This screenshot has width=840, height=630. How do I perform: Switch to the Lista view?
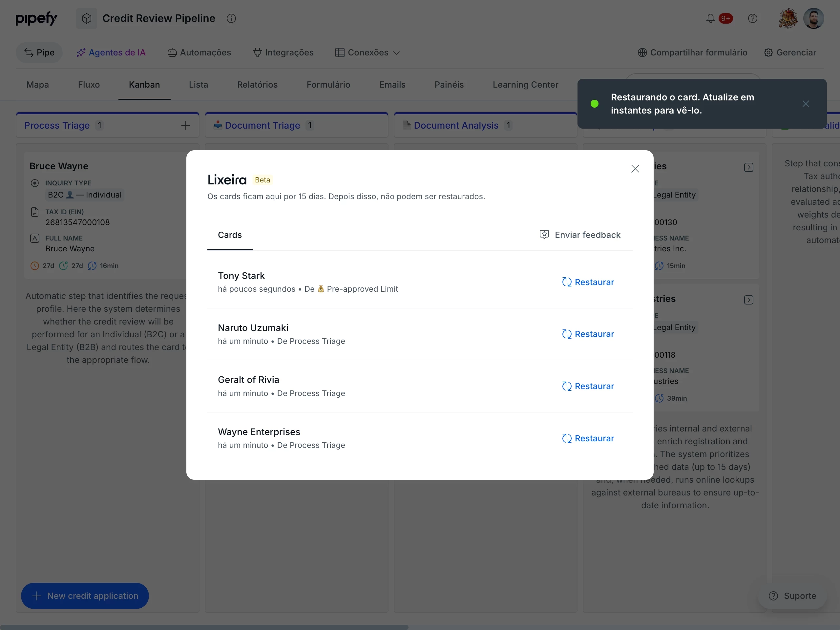(x=199, y=85)
